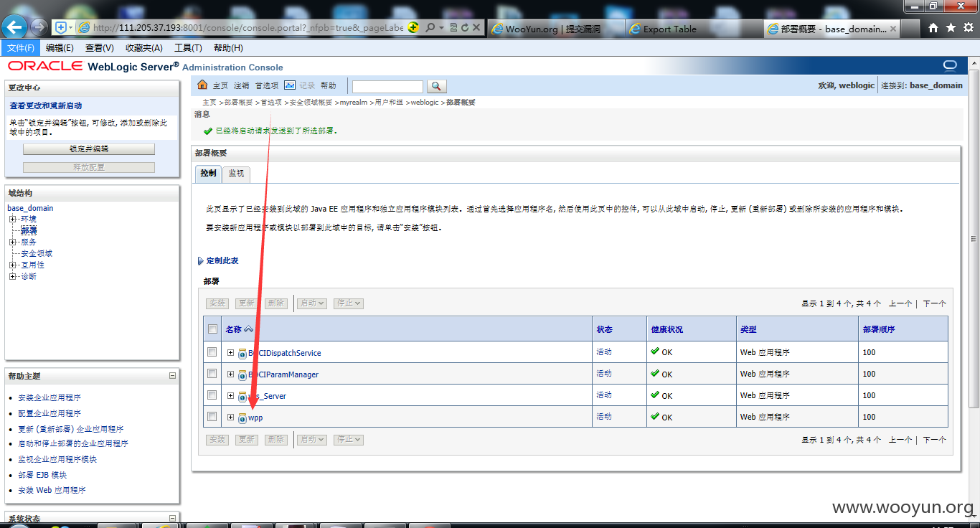Open the 工具(T) menu

tap(188, 48)
